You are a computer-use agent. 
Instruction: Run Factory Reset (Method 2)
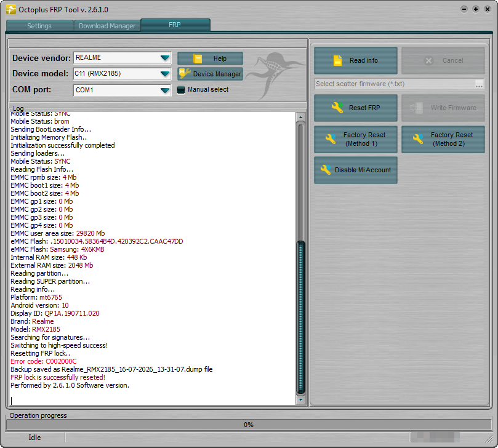(x=443, y=139)
